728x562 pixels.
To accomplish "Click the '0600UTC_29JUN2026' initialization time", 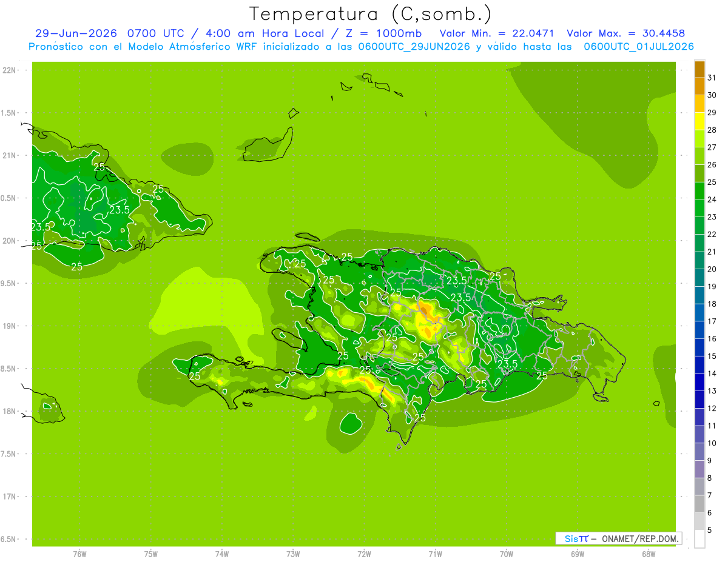I will pyautogui.click(x=414, y=47).
